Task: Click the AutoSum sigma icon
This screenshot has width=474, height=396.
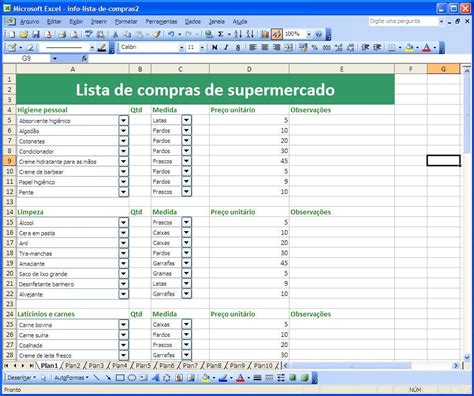Action: [221, 34]
